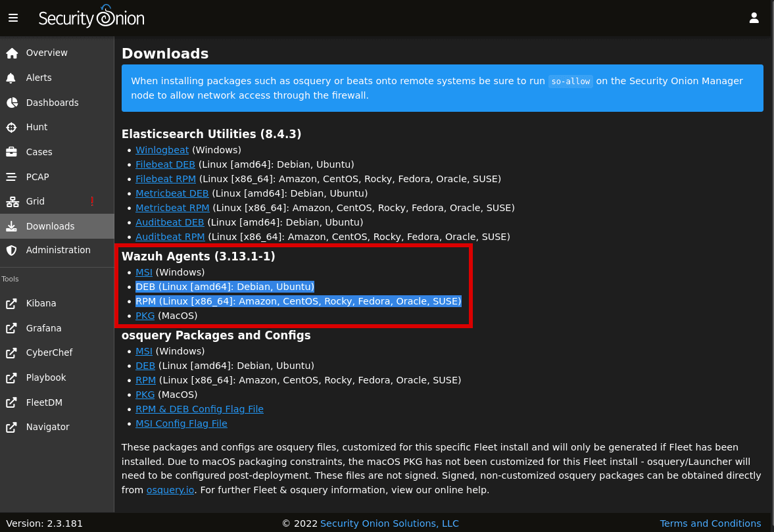Open the osquery.io link
Screen dimensions: 774x532
(x=170, y=490)
